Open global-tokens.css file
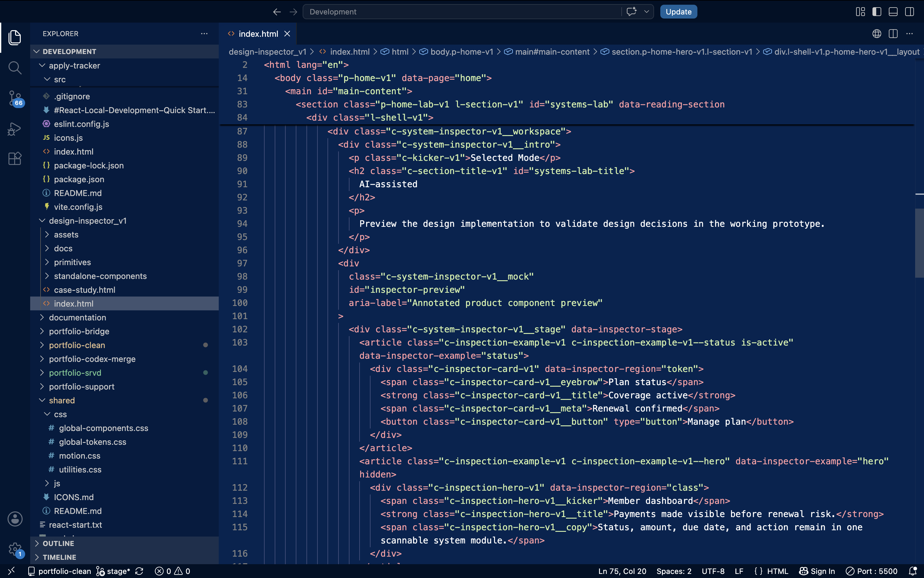This screenshot has width=924, height=578. [x=125, y=442]
